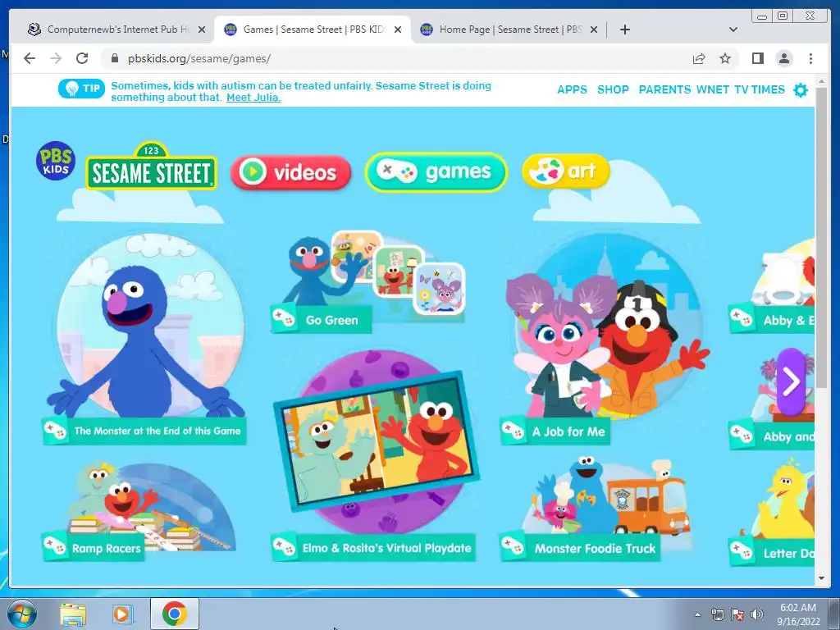Select the games section button
840x630 pixels.
click(436, 172)
